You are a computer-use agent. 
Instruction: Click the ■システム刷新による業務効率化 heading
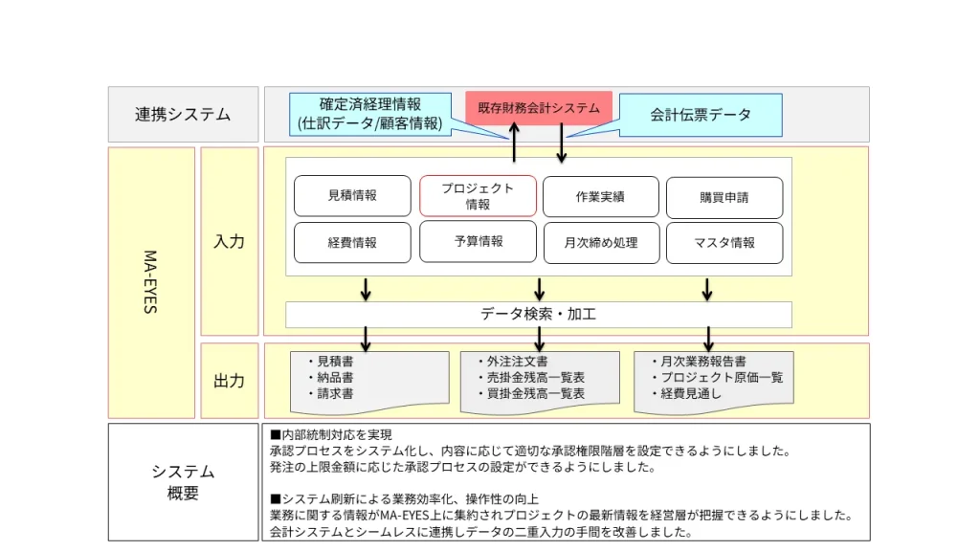coord(404,499)
